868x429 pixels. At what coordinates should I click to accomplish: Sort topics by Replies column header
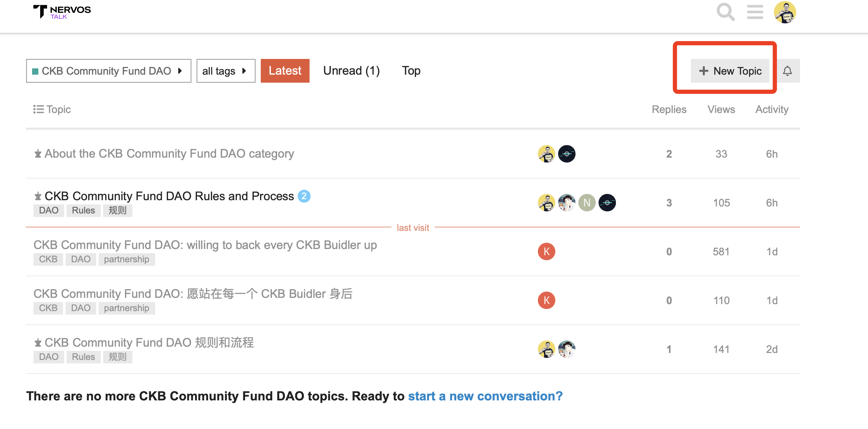(x=669, y=110)
